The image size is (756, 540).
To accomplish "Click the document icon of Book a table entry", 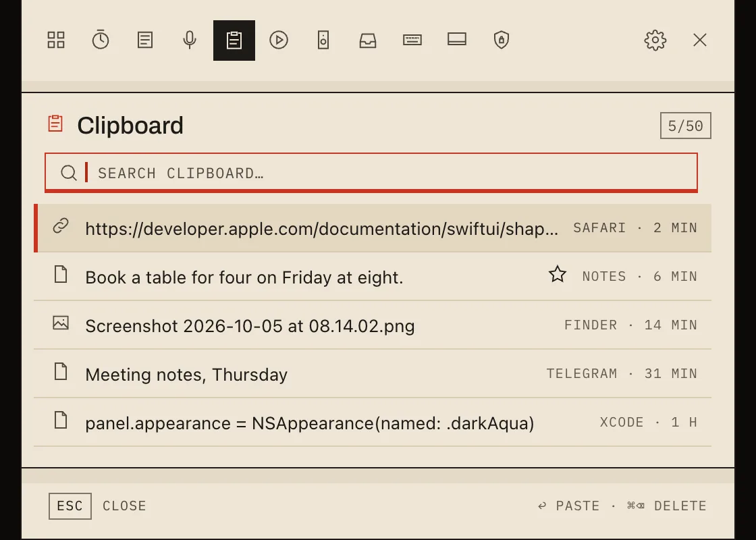I will 61,274.
